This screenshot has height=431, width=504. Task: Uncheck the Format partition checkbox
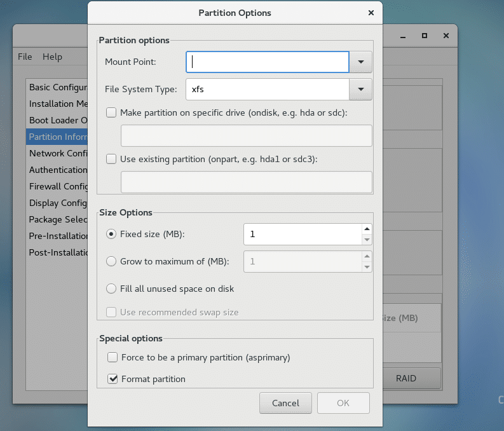coord(112,379)
